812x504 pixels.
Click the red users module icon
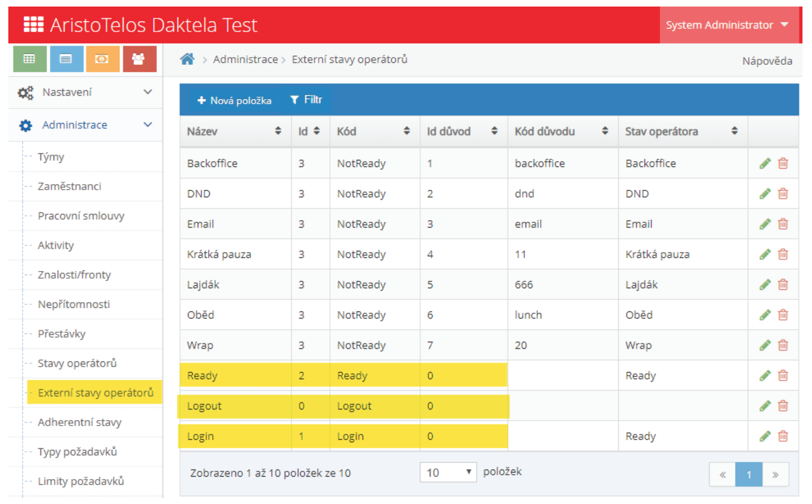coord(139,59)
